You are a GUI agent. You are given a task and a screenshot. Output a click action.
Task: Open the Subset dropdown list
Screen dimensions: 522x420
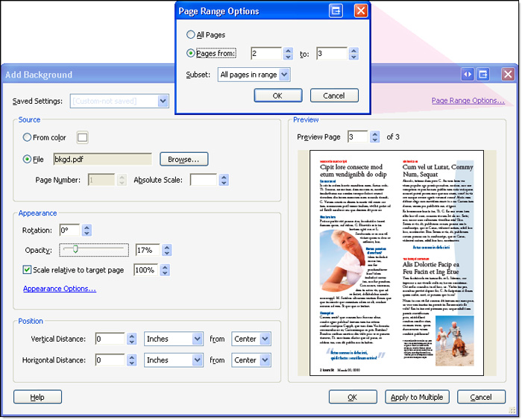click(282, 75)
